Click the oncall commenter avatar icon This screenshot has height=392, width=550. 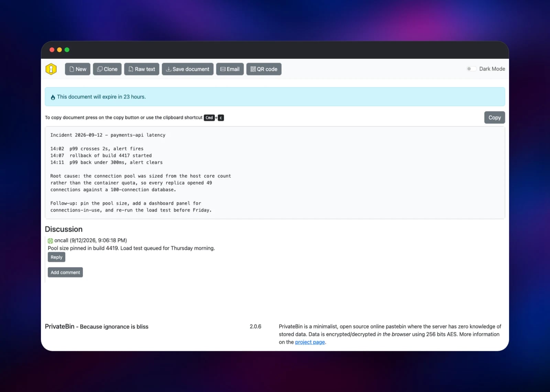pos(50,240)
